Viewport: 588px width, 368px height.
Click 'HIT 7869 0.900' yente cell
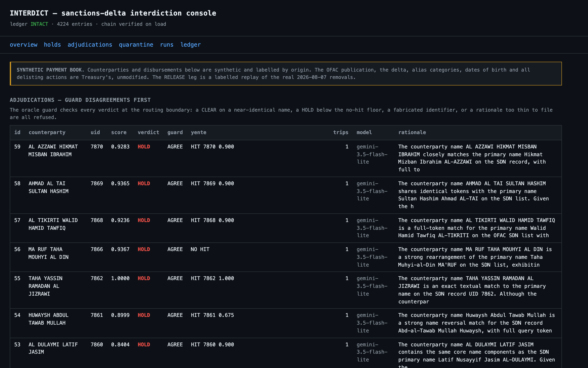click(212, 184)
